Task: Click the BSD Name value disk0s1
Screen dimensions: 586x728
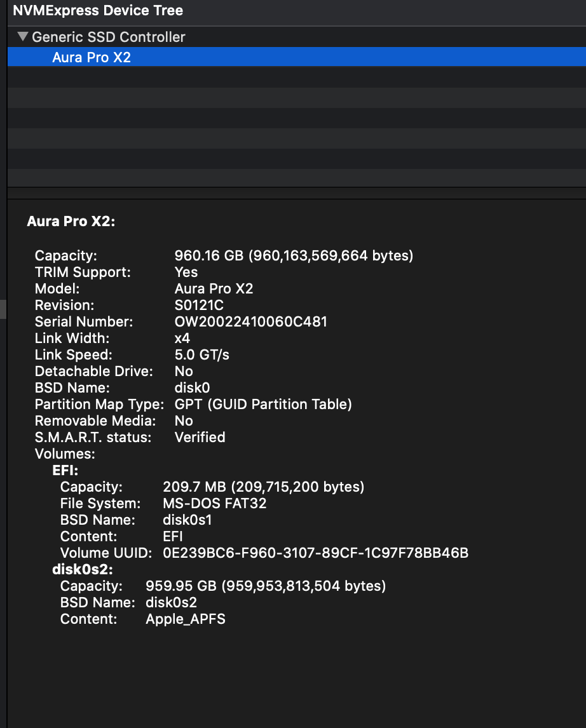Action: (x=187, y=520)
